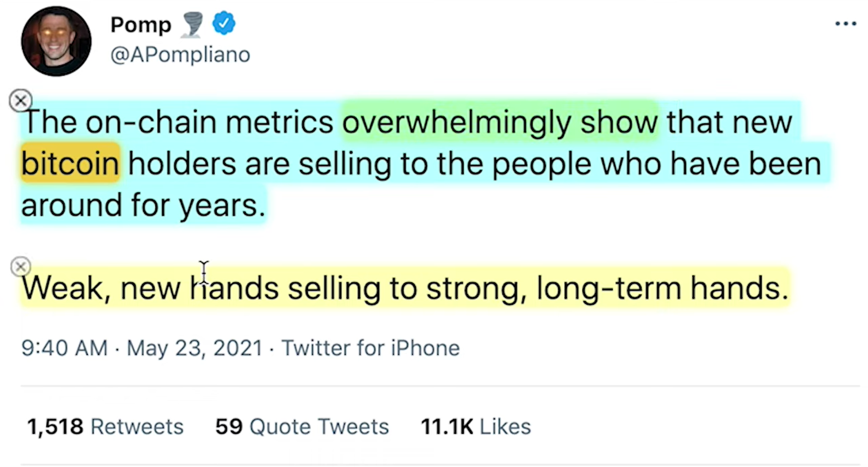Screen dimensions: 868x467
Task: View the 59 Quote Tweets list
Action: pos(302,427)
